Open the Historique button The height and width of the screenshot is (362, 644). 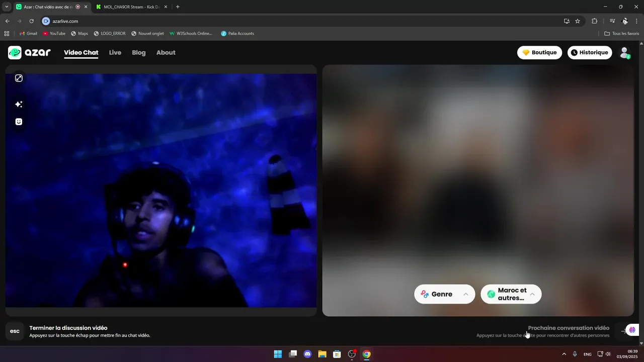tap(590, 52)
